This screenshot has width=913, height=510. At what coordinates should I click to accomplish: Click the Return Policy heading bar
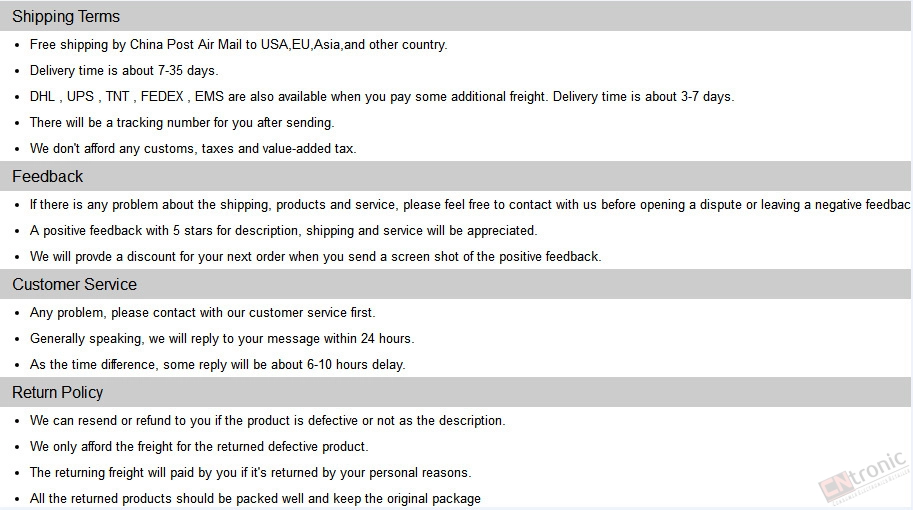click(x=456, y=392)
